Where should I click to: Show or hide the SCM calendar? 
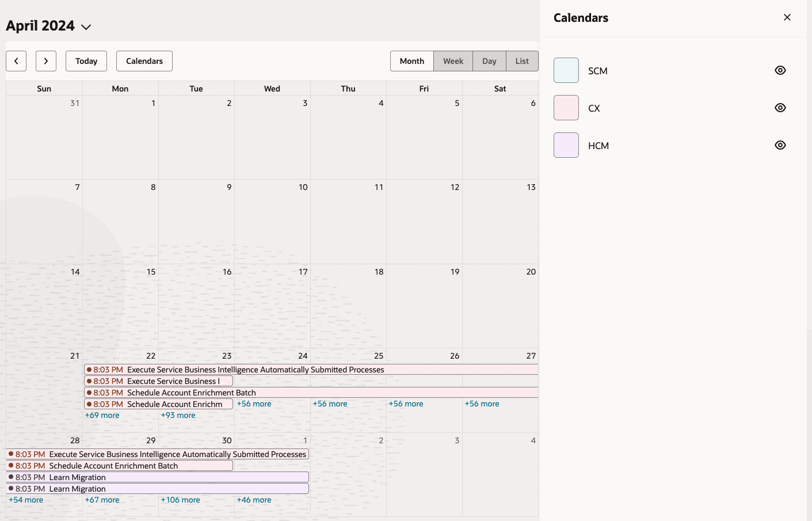[x=780, y=70]
